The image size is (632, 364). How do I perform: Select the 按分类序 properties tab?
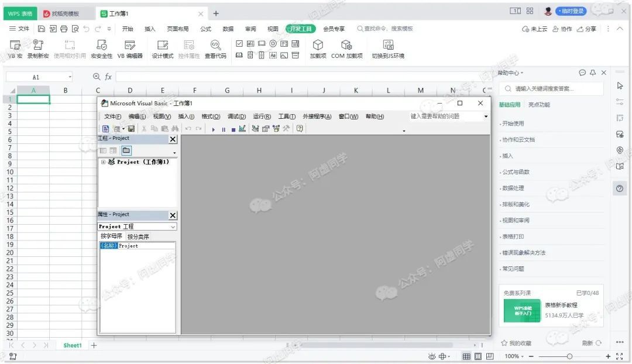click(138, 236)
